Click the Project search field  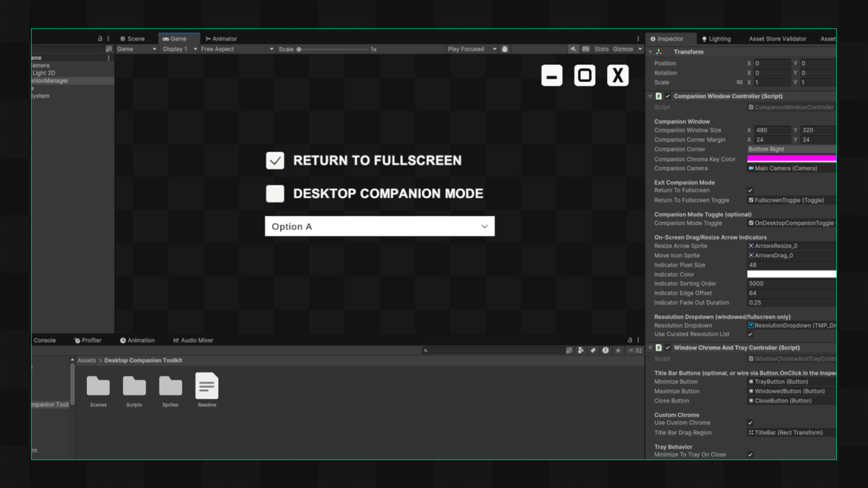(492, 351)
